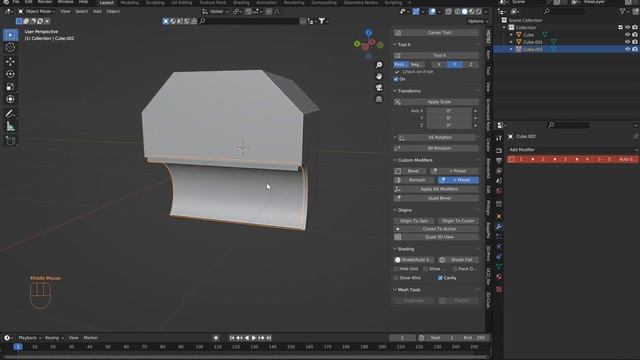Click the viewport zoom magnifier icon
640x360 pixels.
379,65
